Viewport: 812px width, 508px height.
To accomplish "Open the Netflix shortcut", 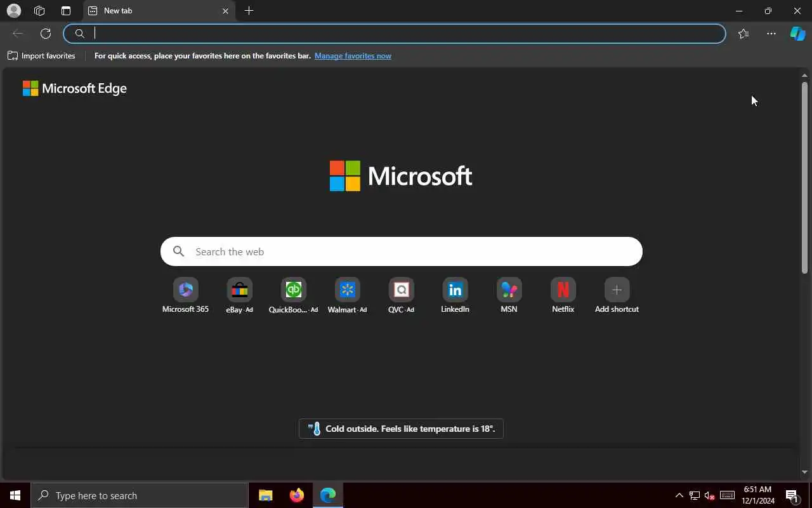I will tap(563, 296).
